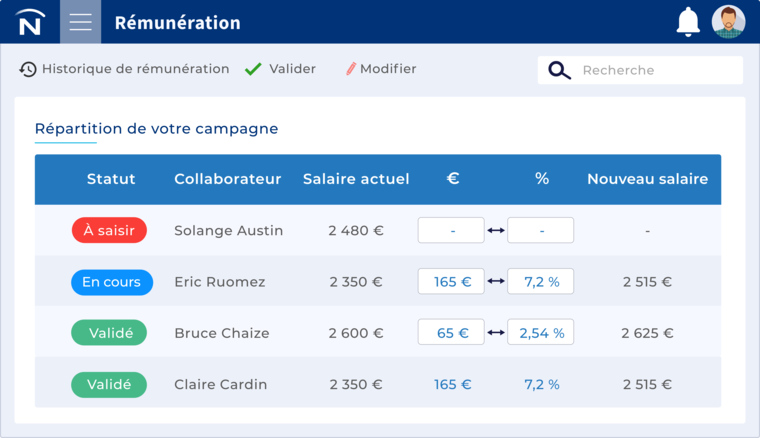Image resolution: width=760 pixels, height=438 pixels.
Task: Click the pencil Modifier icon
Action: click(x=351, y=69)
